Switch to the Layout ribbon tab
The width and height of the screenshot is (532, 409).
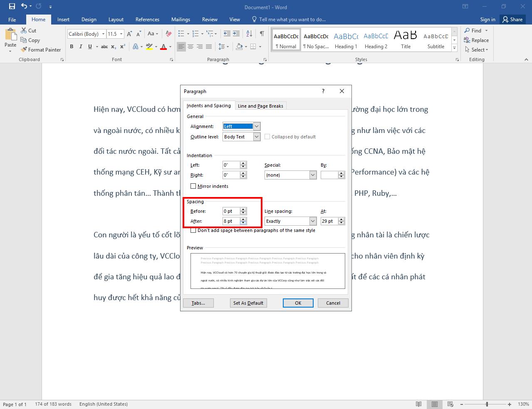(x=116, y=20)
